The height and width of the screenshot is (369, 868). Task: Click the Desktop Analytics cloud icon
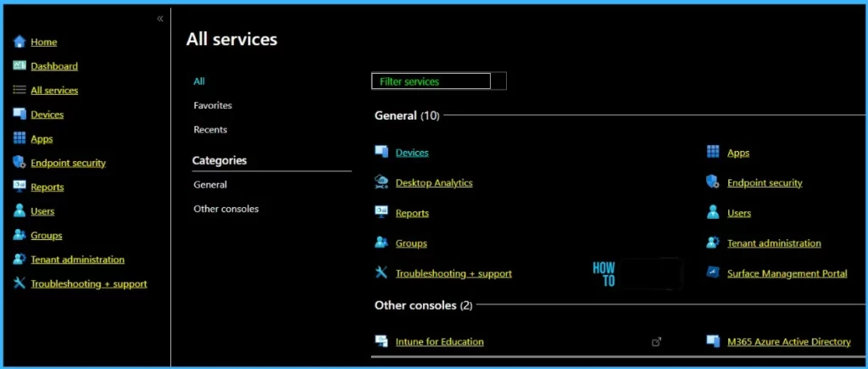point(381,182)
